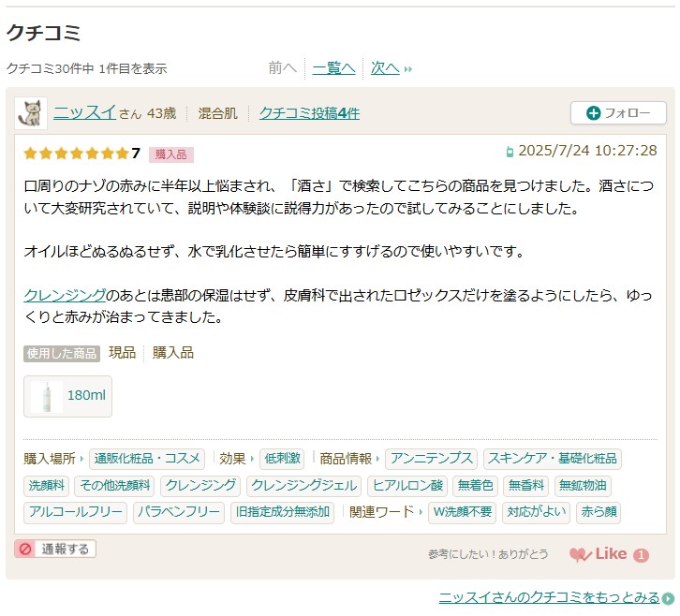This screenshot has width=680, height=616.
Task: Click the ヒアルロン酸 tag
Action: point(407,486)
